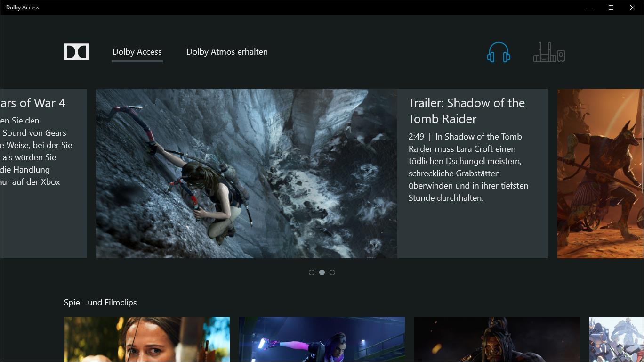The height and width of the screenshot is (362, 644).
Task: Open the Gears of War 4 card
Action: 43,173
